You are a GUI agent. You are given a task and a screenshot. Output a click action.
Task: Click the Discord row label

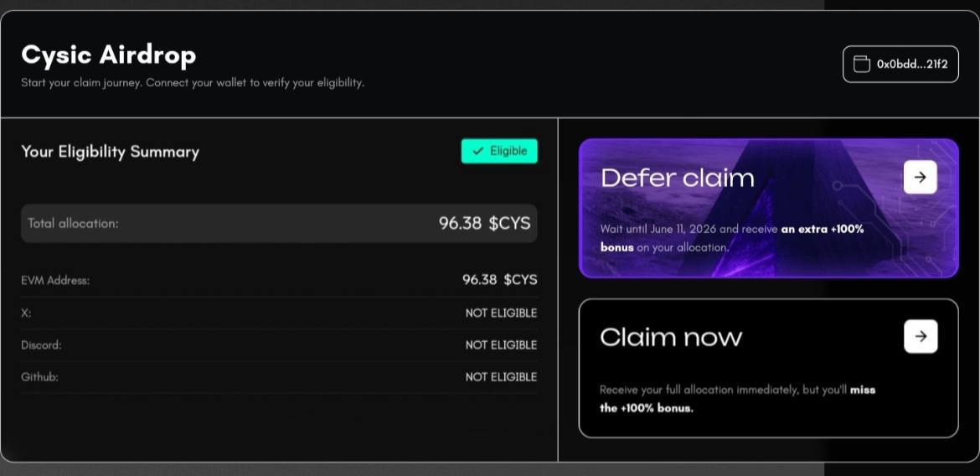coord(41,344)
